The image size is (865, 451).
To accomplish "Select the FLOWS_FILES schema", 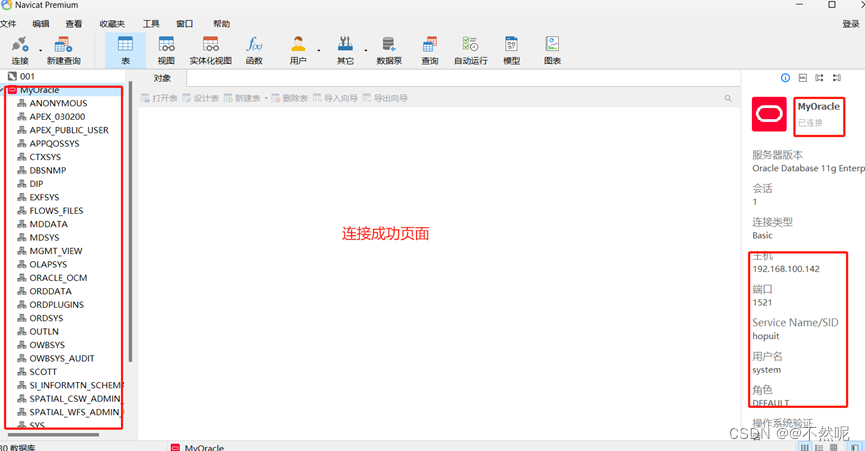I will pyautogui.click(x=56, y=211).
